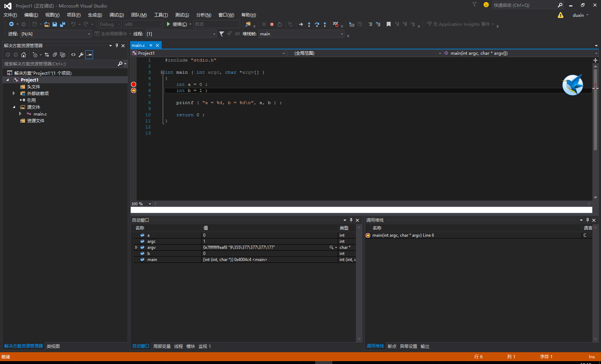Image resolution: width=601 pixels, height=364 pixels.
Task: Open the (全局范围) scope dropdown
Action: 365,53
